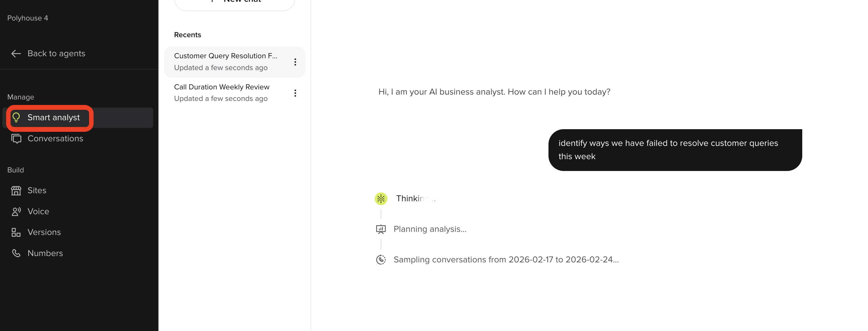
Task: Click the green Thinking avatar icon
Action: (x=381, y=199)
